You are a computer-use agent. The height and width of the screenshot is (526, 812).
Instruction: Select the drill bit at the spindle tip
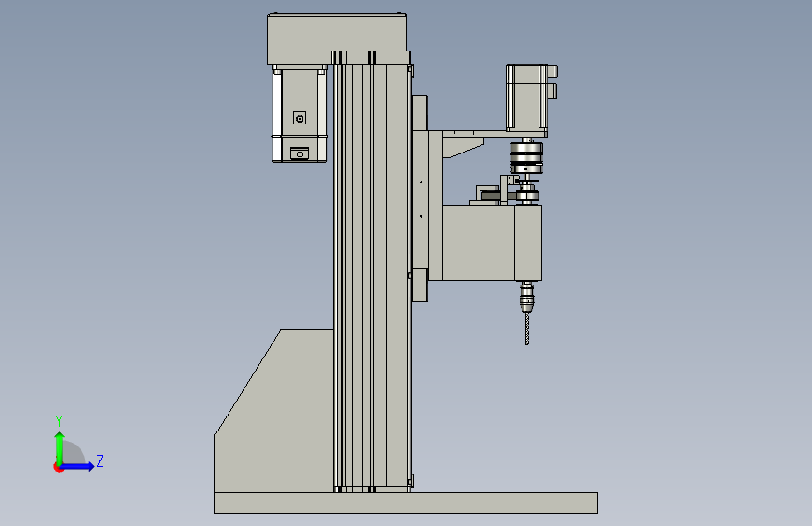coord(527,329)
